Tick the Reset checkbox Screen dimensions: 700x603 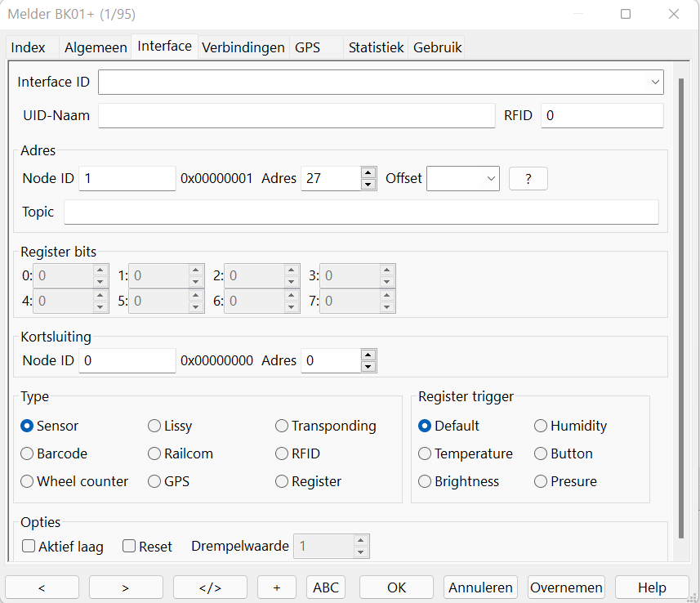tap(129, 547)
